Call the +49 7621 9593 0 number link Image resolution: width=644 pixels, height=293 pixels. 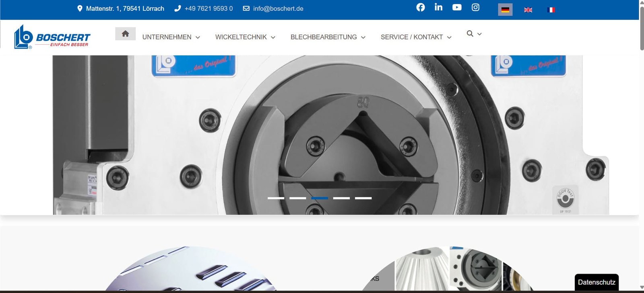(x=208, y=8)
